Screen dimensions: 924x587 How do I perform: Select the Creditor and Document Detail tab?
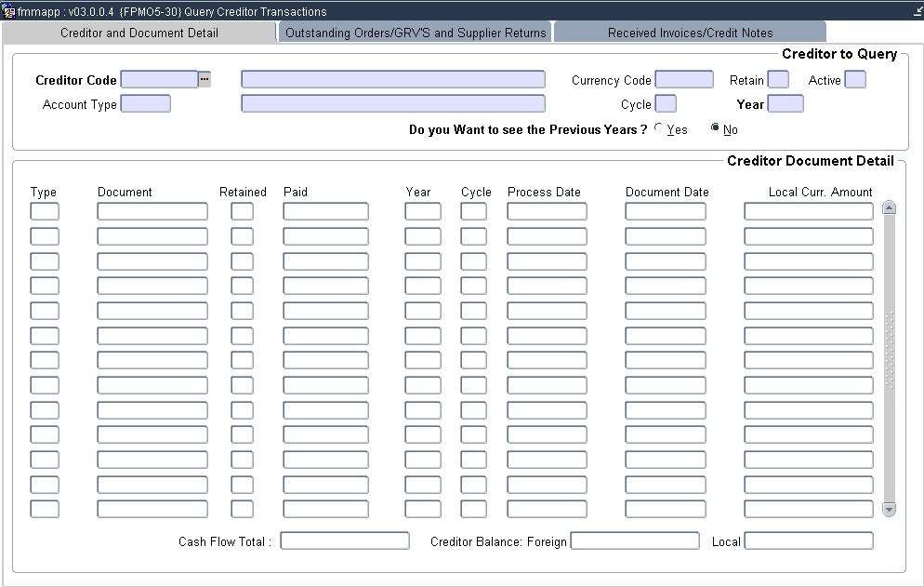[139, 33]
